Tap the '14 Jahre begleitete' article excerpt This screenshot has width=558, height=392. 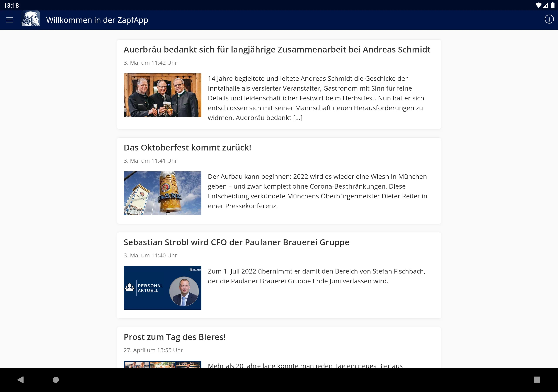pyautogui.click(x=316, y=98)
